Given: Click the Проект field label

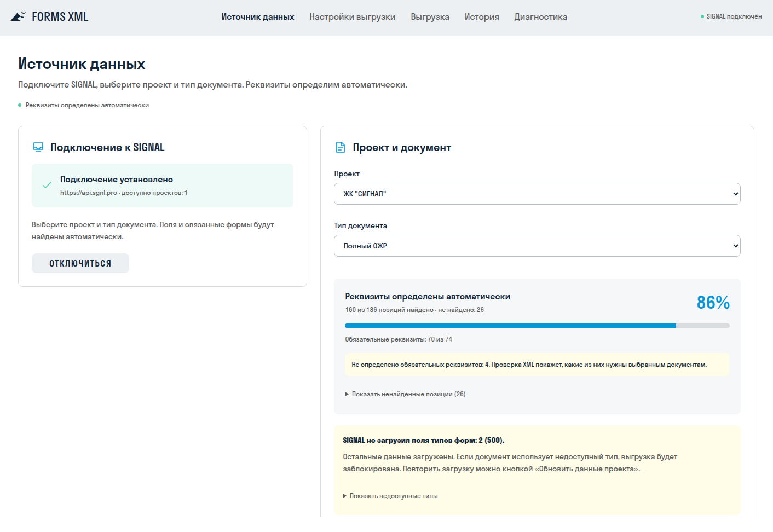Looking at the screenshot, I should click(x=347, y=174).
